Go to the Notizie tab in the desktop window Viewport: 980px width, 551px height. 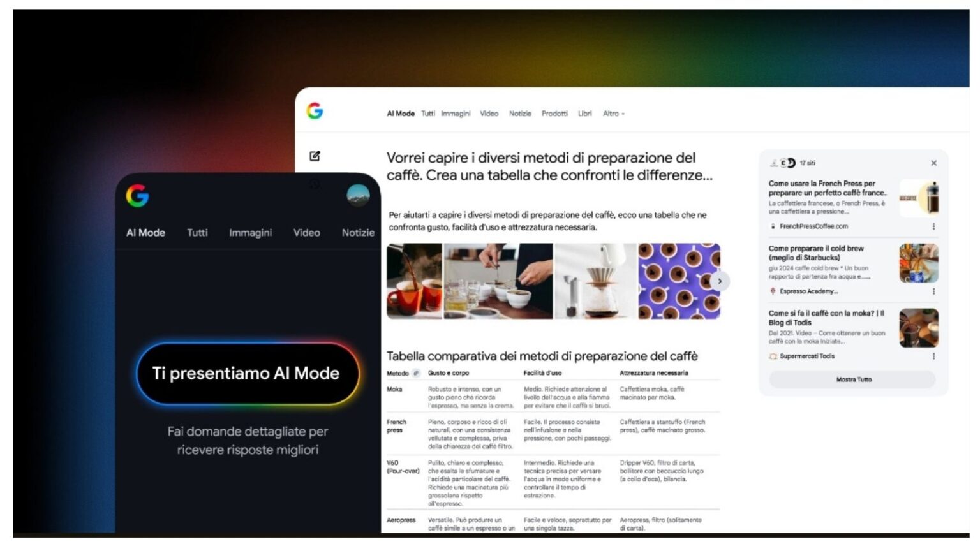point(520,114)
